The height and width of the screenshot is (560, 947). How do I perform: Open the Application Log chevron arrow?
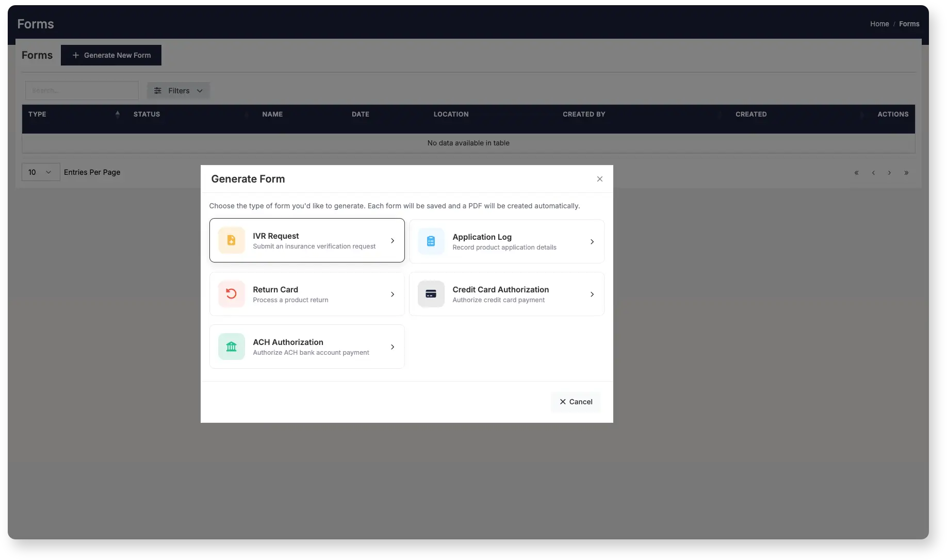tap(592, 242)
